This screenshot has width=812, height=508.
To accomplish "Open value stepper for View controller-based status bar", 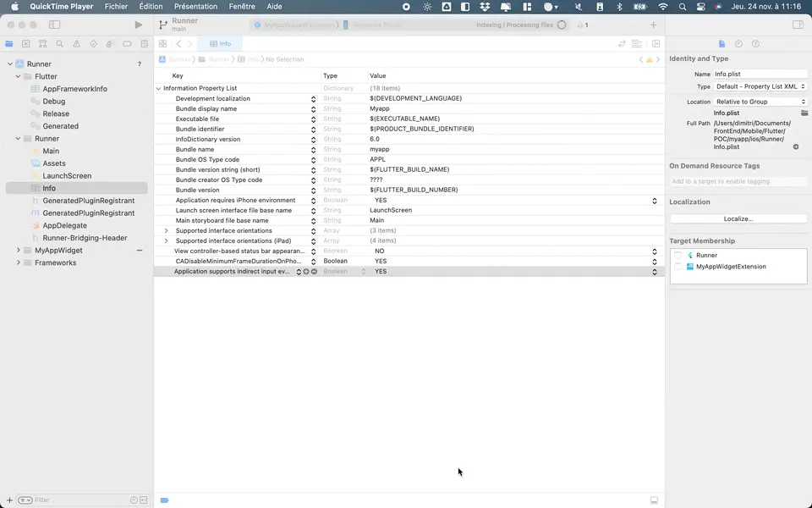I will tap(655, 251).
